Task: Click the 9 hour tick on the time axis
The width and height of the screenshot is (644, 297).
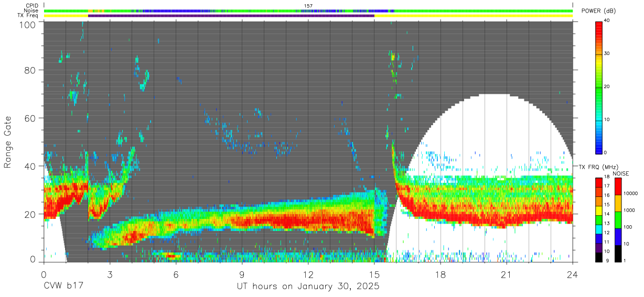Action: [242, 274]
